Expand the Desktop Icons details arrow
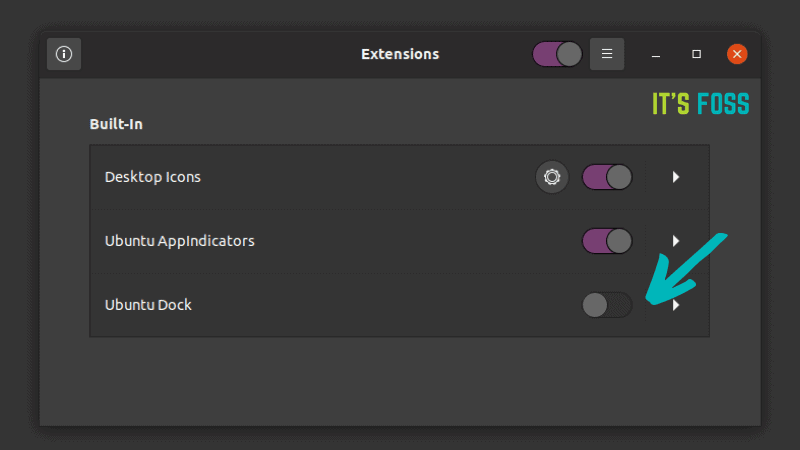The height and width of the screenshot is (450, 800). point(676,177)
